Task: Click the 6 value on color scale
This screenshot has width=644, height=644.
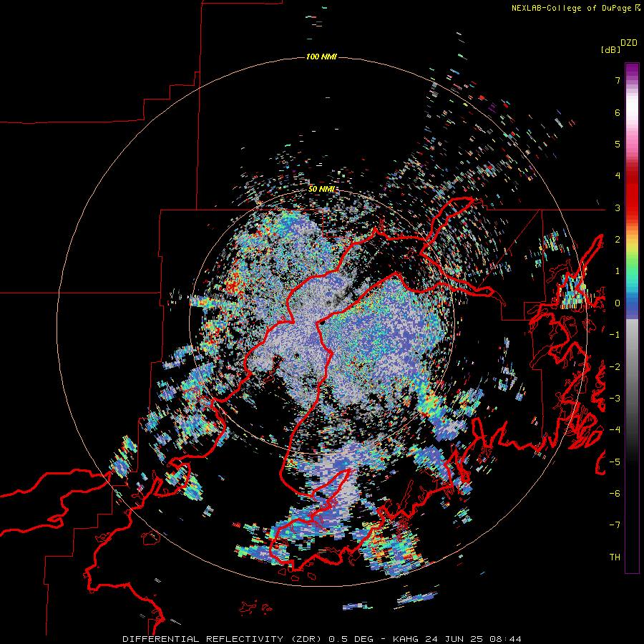Action: pyautogui.click(x=618, y=112)
